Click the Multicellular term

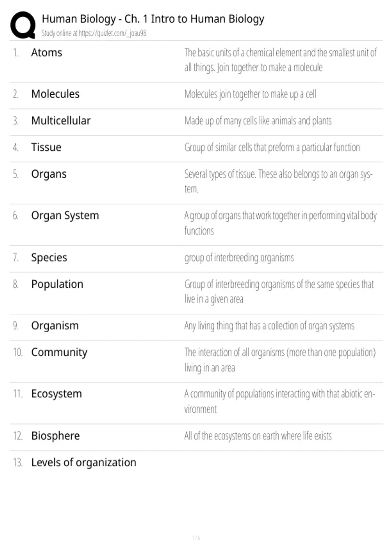tap(61, 121)
